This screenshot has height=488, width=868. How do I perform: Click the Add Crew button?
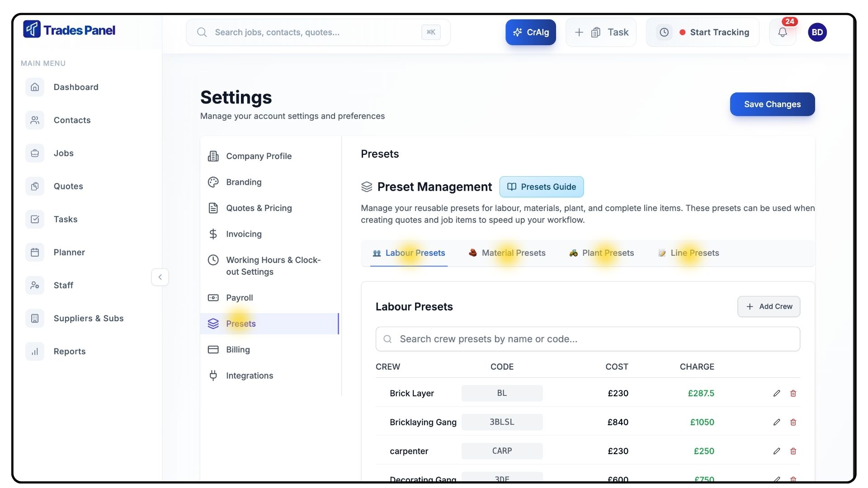point(769,306)
